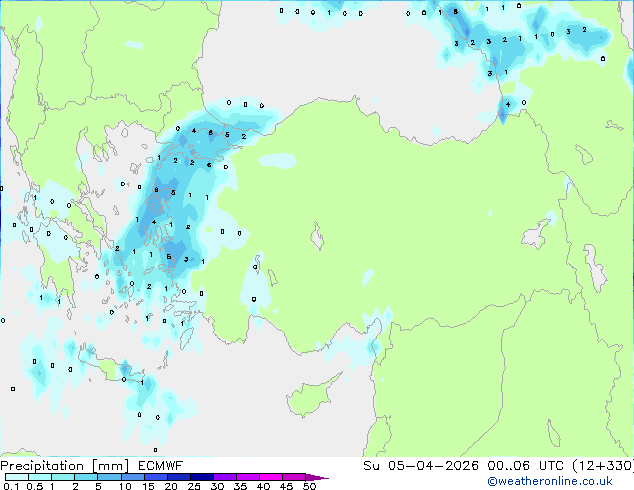Pick the 45–50 mm legend color box
The image size is (634, 490).
click(294, 477)
